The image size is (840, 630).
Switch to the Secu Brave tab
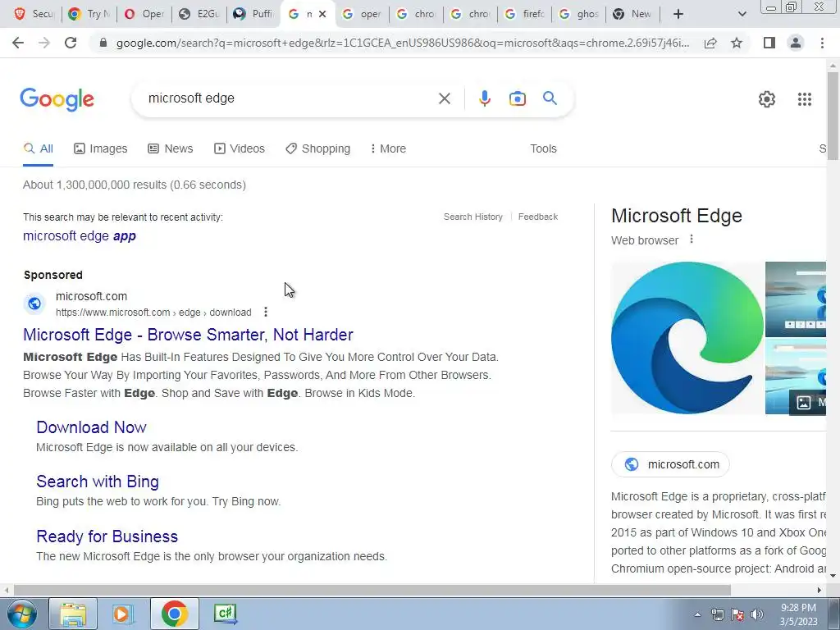(x=34, y=14)
